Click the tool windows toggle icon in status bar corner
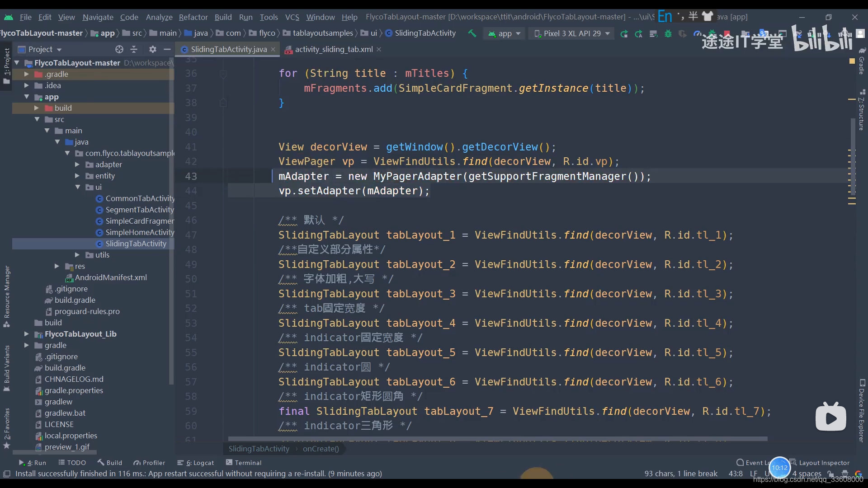The image size is (868, 488). click(7, 474)
